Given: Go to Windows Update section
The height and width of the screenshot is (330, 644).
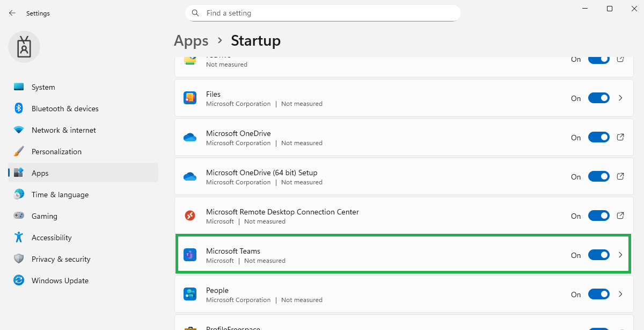Looking at the screenshot, I should coord(60,281).
